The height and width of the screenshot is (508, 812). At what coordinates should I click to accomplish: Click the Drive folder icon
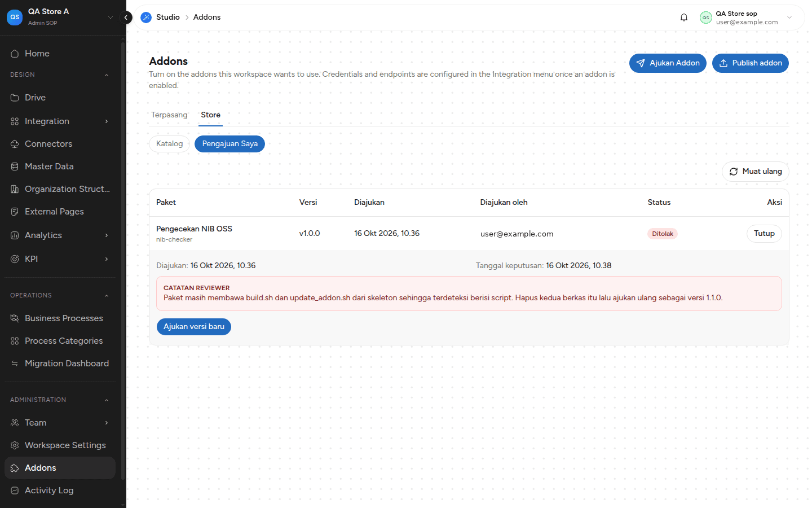(15, 98)
